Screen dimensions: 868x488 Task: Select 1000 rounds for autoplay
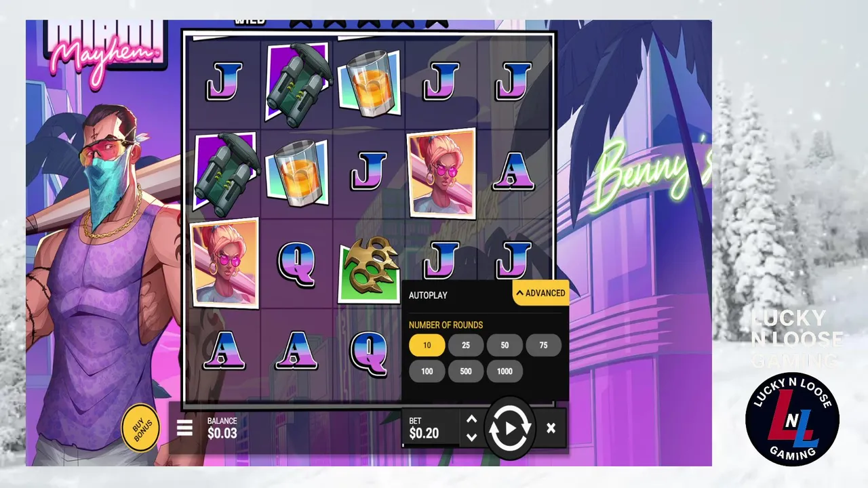coord(505,371)
